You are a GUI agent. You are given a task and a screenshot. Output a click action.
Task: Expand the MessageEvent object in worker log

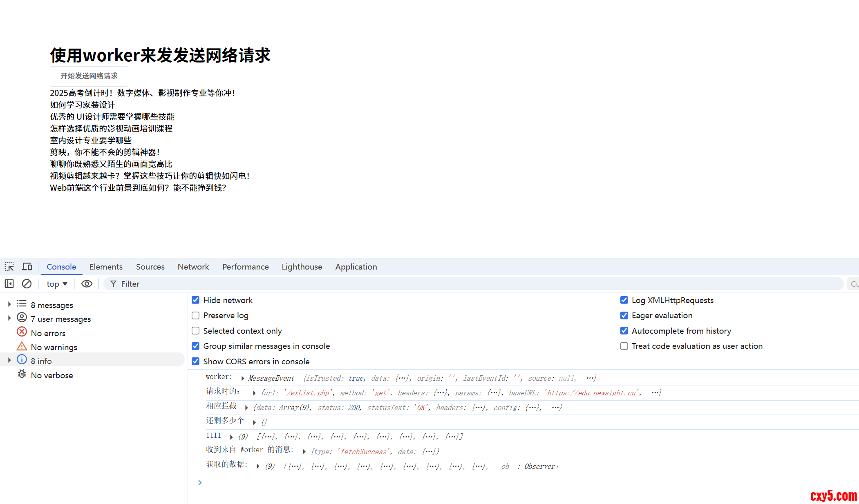[x=243, y=378]
